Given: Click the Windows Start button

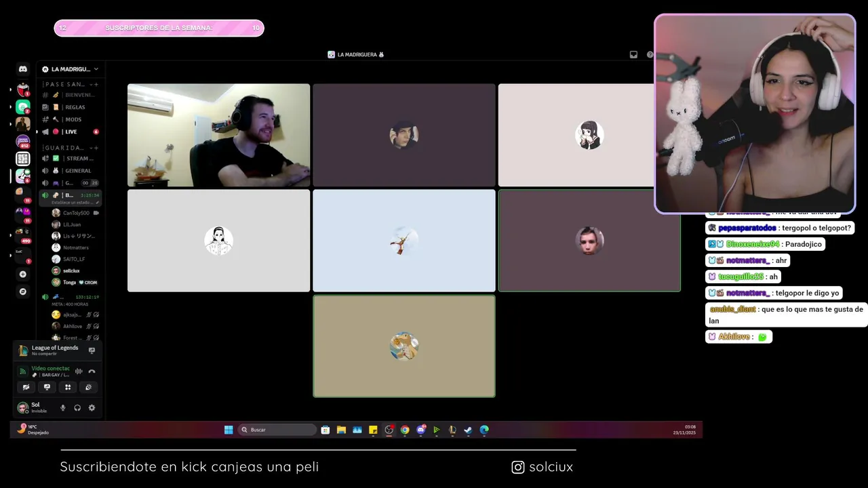Looking at the screenshot, I should [229, 430].
